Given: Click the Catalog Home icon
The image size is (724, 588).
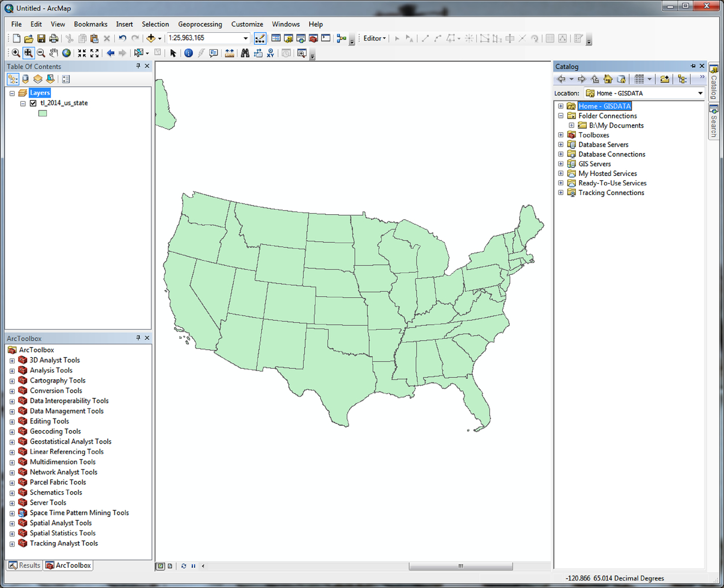Looking at the screenshot, I should tap(608, 79).
